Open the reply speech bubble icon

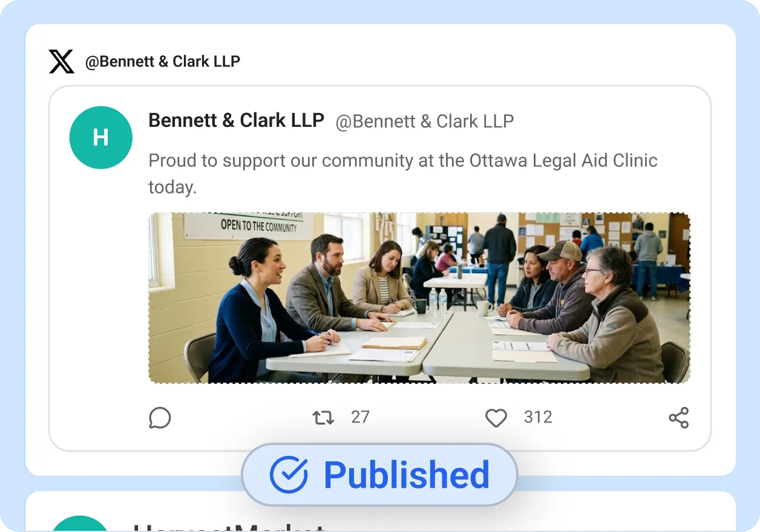[x=160, y=418]
